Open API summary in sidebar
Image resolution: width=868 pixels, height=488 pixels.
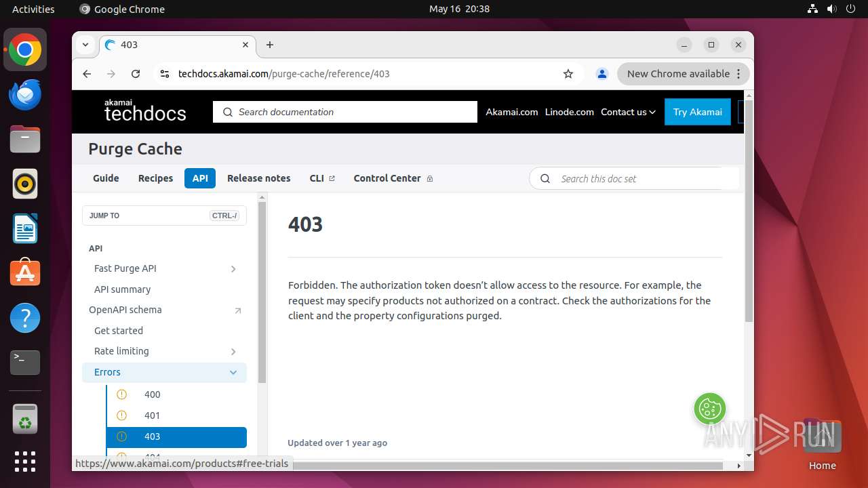pos(122,289)
